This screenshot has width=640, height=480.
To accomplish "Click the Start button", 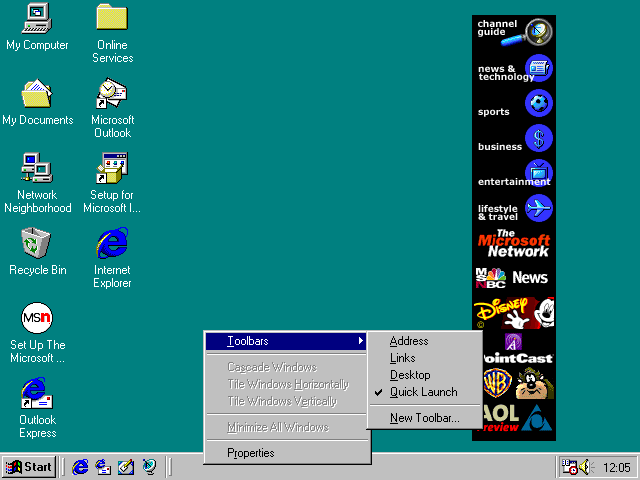I will click(29, 466).
